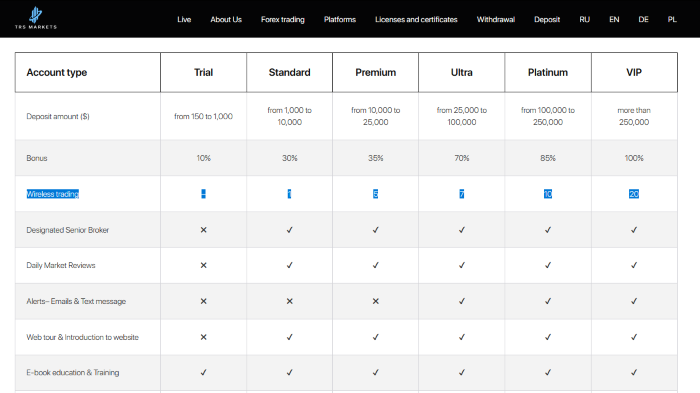Click the cross for Standard Alerts row
Screen dimensions: 700x393
pyautogui.click(x=289, y=301)
